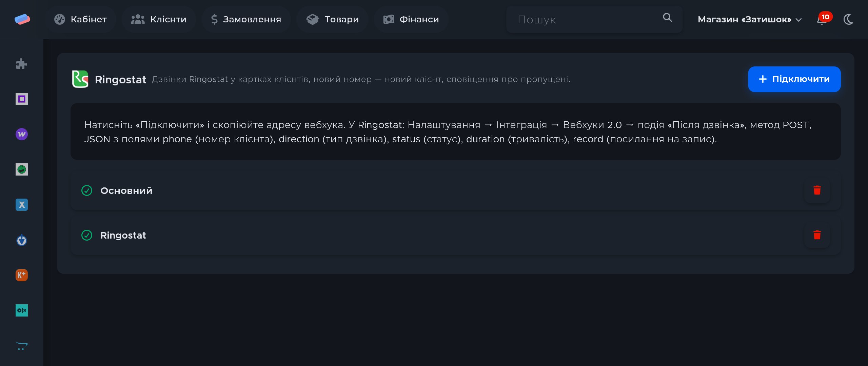Open the Кабінет menu
The width and height of the screenshot is (868, 366).
(x=81, y=19)
